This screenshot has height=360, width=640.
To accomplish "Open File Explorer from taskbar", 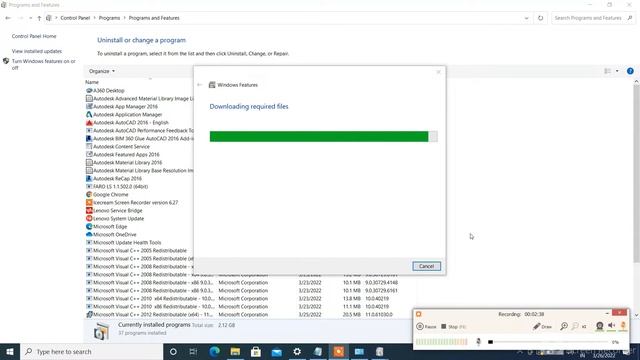I will [x=235, y=351].
